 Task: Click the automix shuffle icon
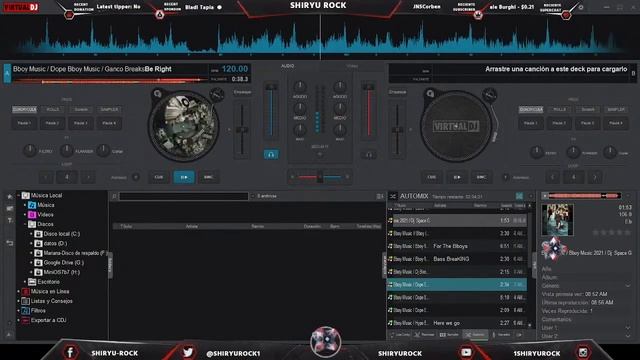[x=393, y=196]
